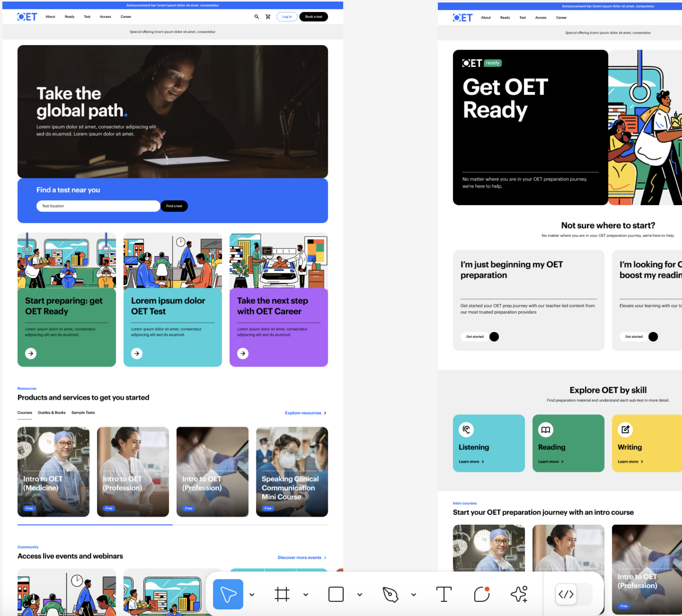Open the Actions sparkle tool

click(519, 594)
